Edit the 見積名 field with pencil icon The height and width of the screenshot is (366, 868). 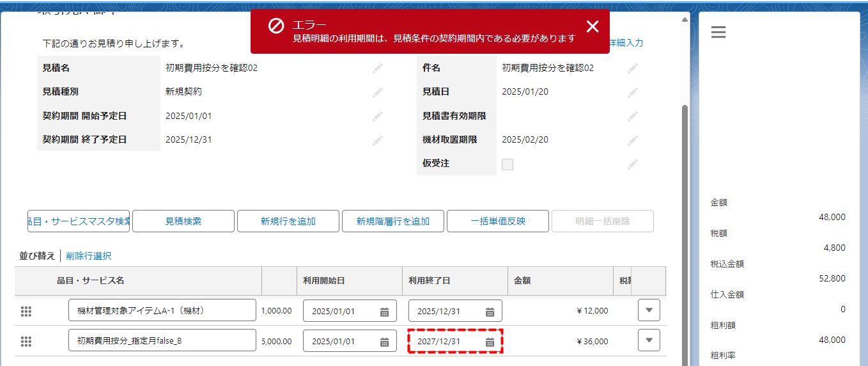[x=378, y=68]
